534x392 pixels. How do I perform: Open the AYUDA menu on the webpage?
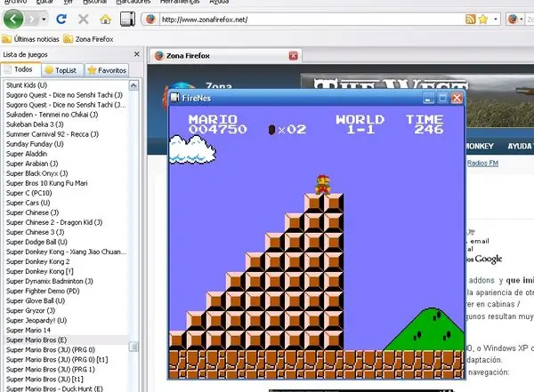point(520,147)
